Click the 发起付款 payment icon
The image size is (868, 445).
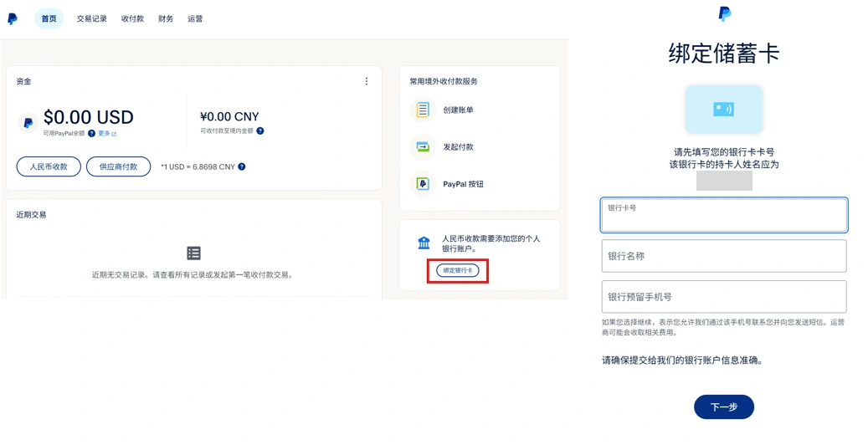point(423,147)
